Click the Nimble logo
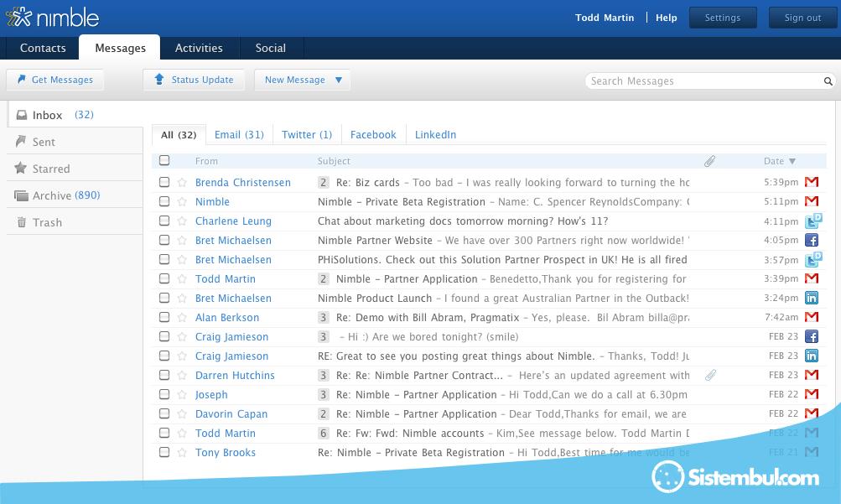841x504 pixels. [x=53, y=18]
